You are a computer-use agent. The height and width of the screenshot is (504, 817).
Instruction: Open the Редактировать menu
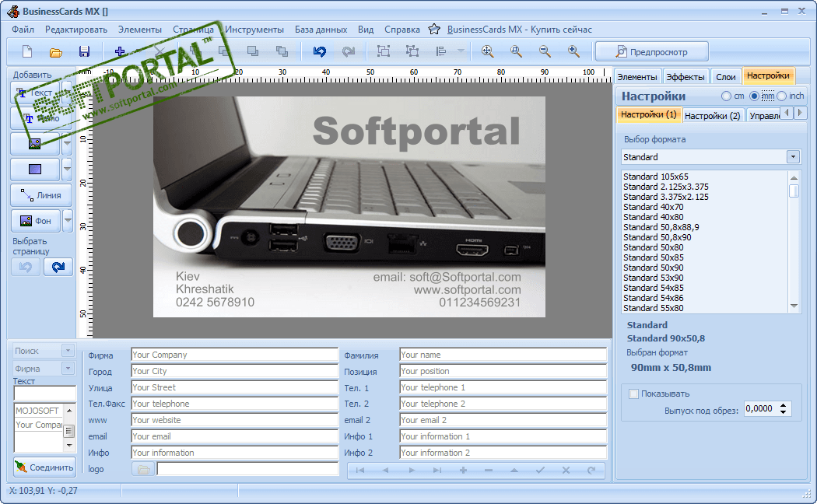pyautogui.click(x=76, y=30)
